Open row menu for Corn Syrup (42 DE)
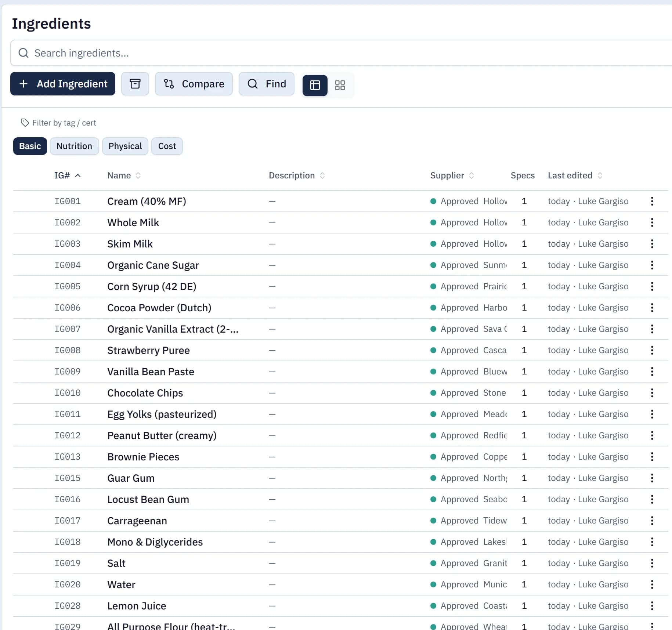Viewport: 672px width, 630px height. click(x=652, y=286)
